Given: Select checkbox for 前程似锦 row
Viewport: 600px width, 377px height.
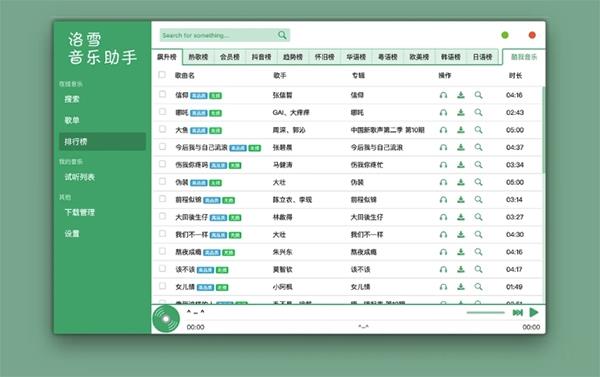Looking at the screenshot, I should pos(162,199).
